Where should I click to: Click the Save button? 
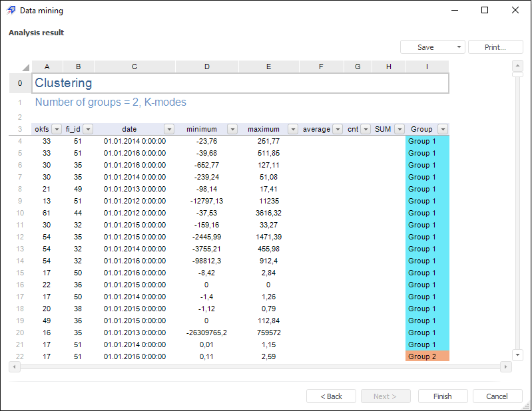425,47
